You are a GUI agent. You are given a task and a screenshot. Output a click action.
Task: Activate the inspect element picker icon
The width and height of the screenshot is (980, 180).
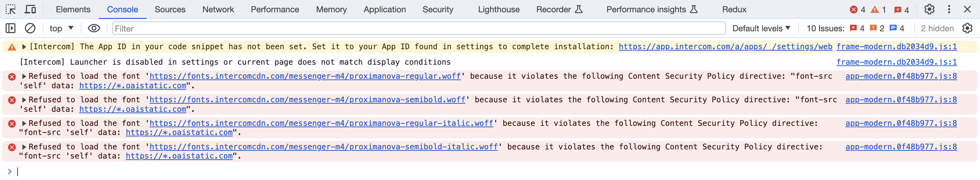11,9
